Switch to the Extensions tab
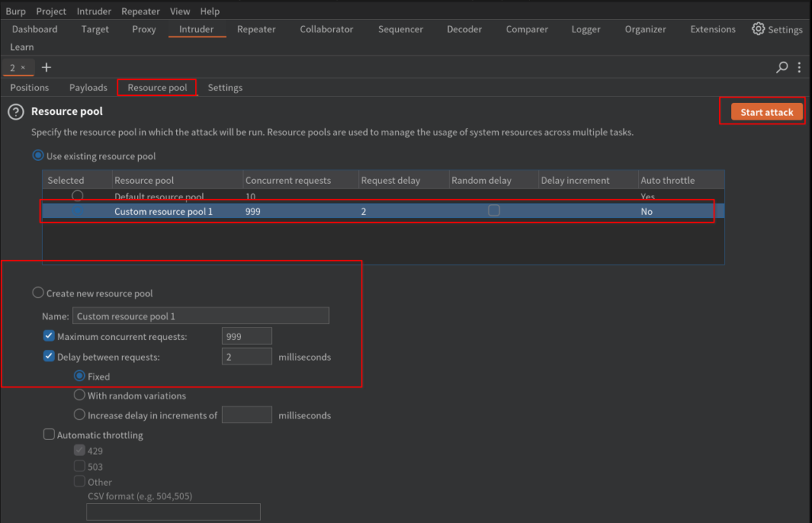812x523 pixels. click(713, 29)
